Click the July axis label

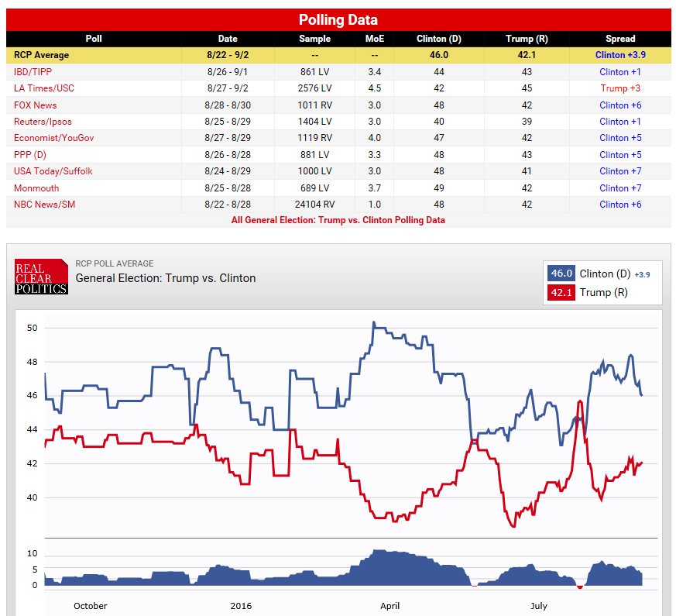pos(539,606)
